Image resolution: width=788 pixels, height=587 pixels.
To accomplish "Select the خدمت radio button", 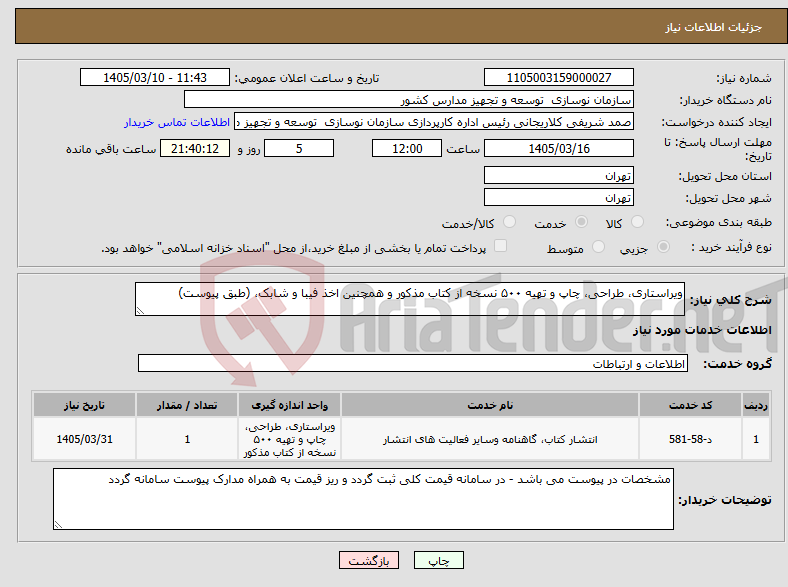I will click(x=581, y=222).
